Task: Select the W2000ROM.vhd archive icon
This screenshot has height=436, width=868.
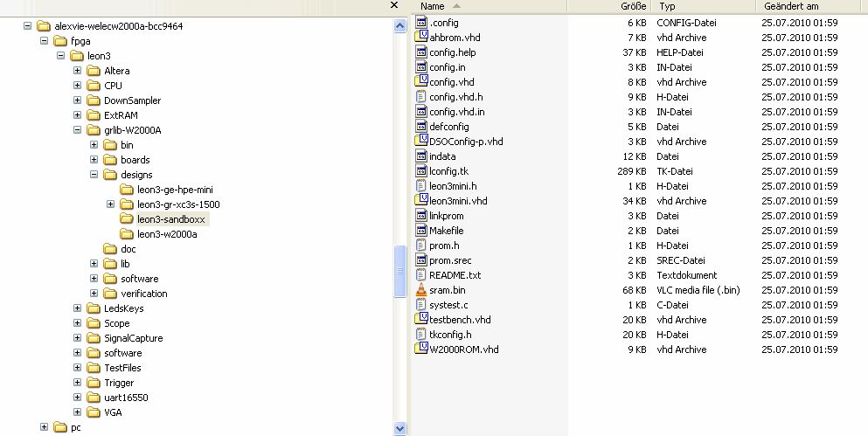Action: [421, 349]
